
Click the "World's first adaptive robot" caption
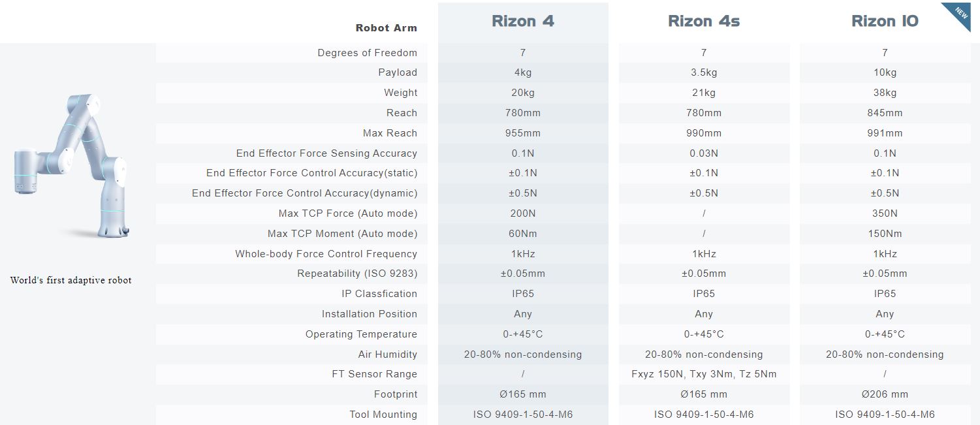pos(71,280)
